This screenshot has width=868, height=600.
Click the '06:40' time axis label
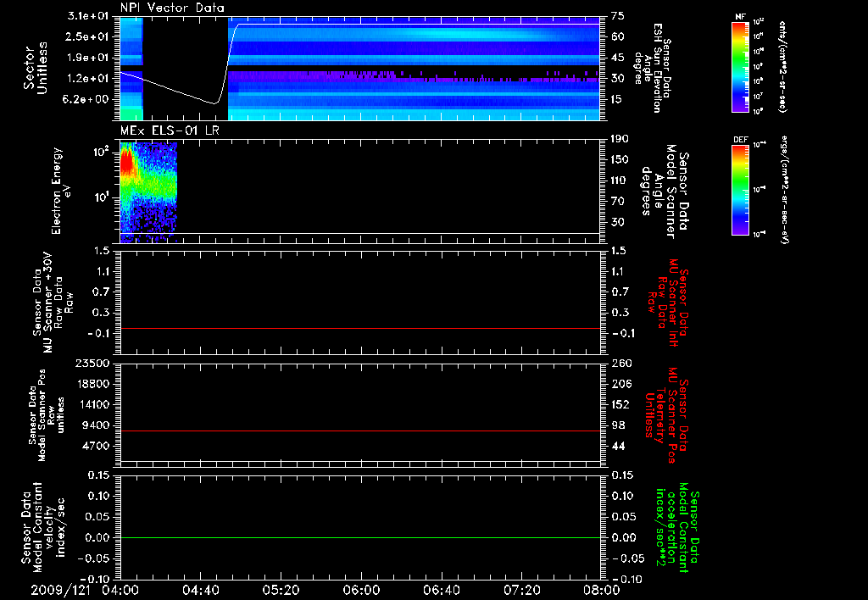(x=441, y=590)
